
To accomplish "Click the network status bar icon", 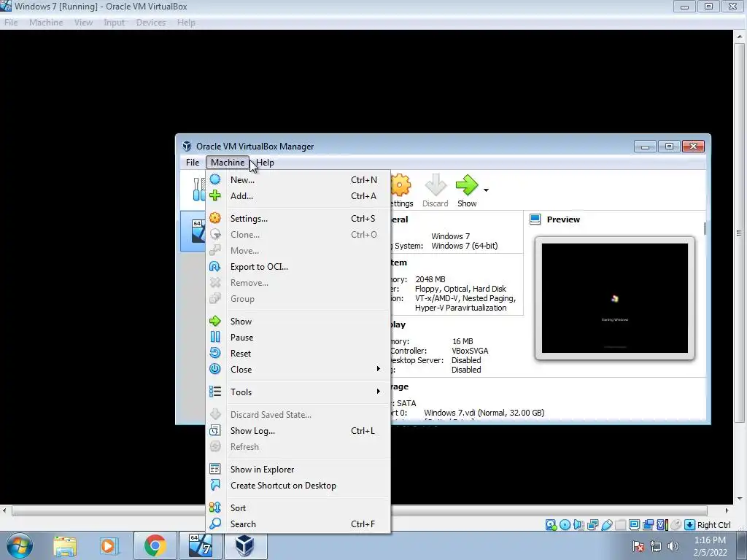I will 592,525.
